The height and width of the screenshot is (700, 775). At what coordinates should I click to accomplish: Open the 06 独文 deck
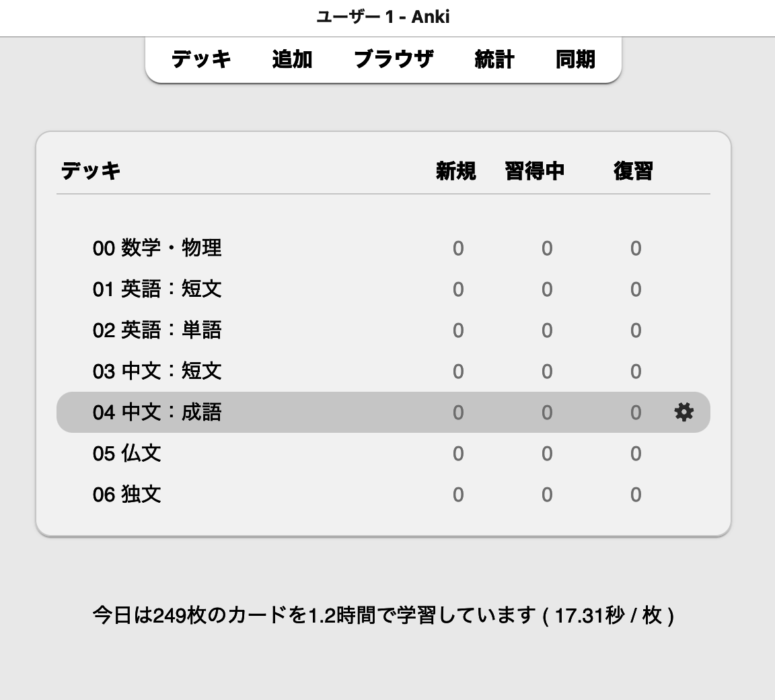(127, 495)
